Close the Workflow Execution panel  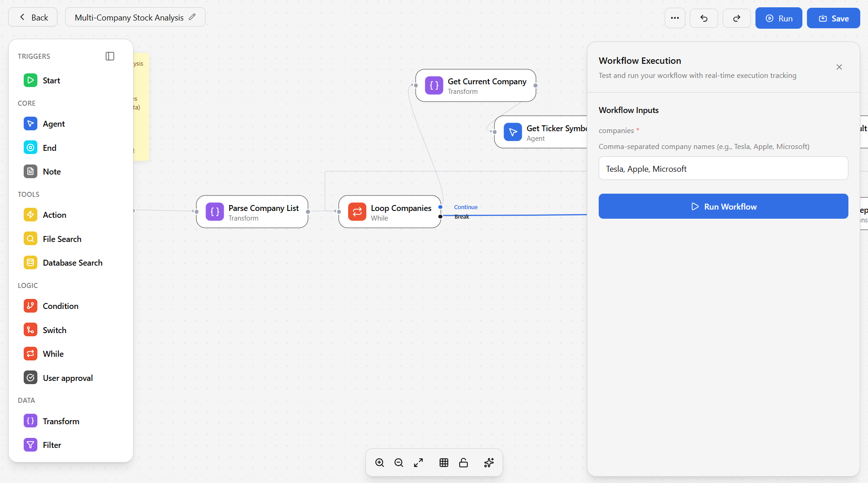(839, 67)
